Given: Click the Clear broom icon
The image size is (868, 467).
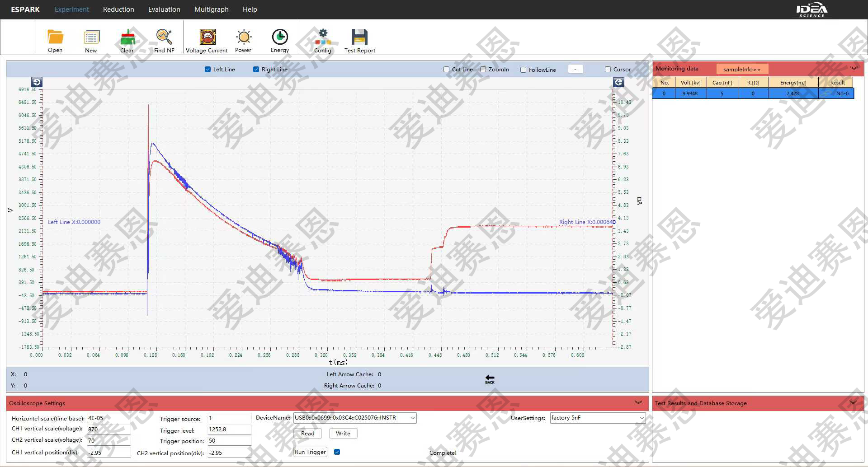Looking at the screenshot, I should (127, 37).
